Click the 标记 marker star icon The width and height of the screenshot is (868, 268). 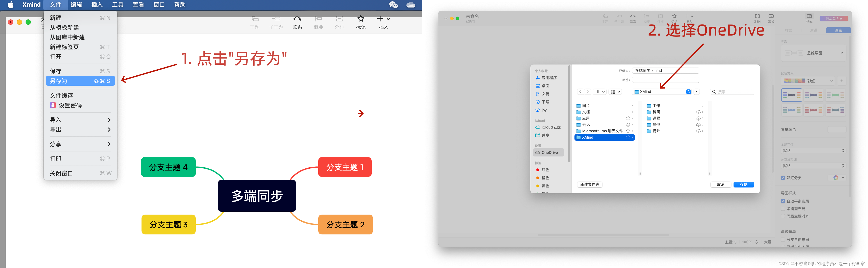point(361,19)
